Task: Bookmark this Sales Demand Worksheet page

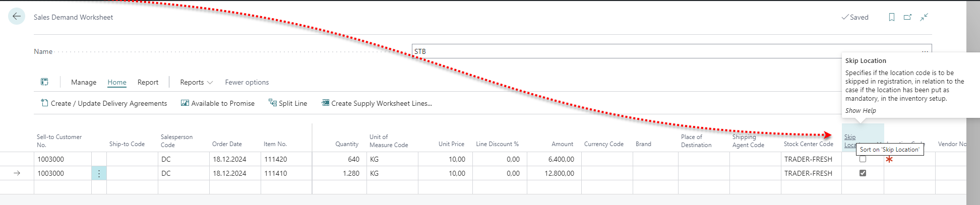Action: 891,17
